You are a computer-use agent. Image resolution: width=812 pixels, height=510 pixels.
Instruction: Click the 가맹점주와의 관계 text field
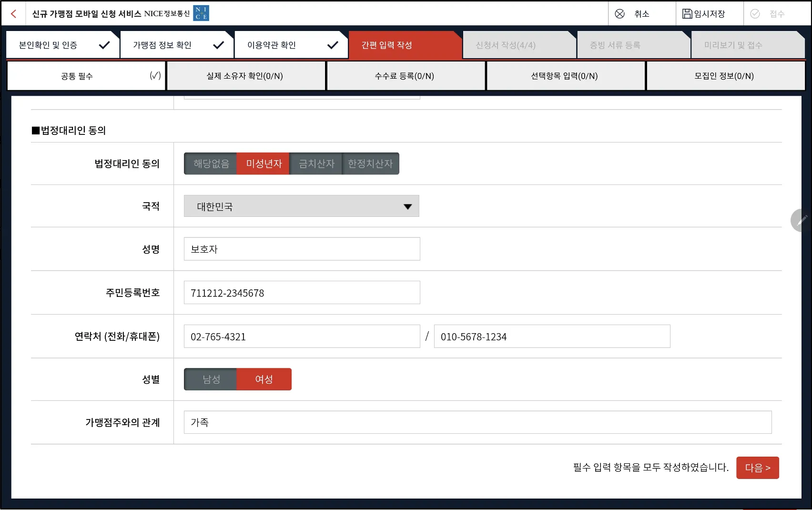478,422
